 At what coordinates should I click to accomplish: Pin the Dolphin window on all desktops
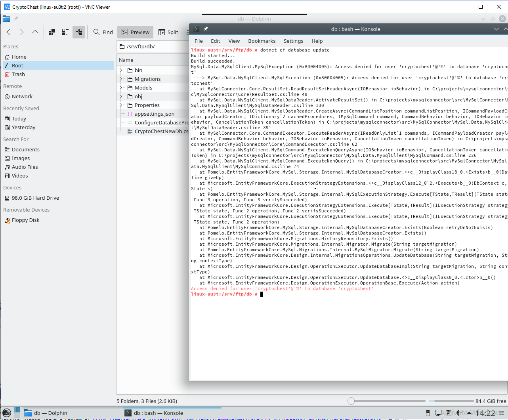[x=16, y=19]
